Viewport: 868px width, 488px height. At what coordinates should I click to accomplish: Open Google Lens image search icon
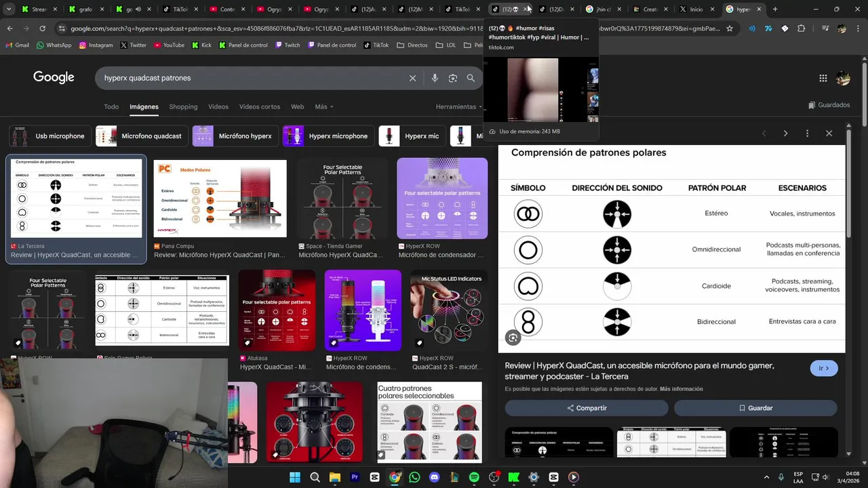pos(453,78)
